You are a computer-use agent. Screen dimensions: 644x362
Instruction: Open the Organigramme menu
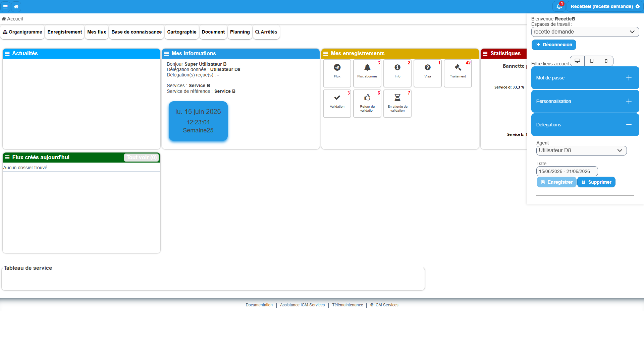pyautogui.click(x=22, y=32)
